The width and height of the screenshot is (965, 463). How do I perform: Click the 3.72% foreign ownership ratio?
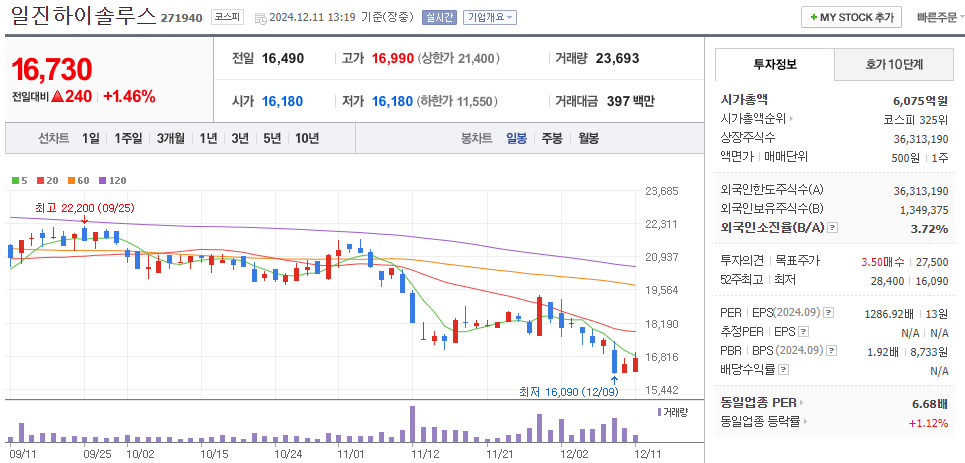(932, 229)
